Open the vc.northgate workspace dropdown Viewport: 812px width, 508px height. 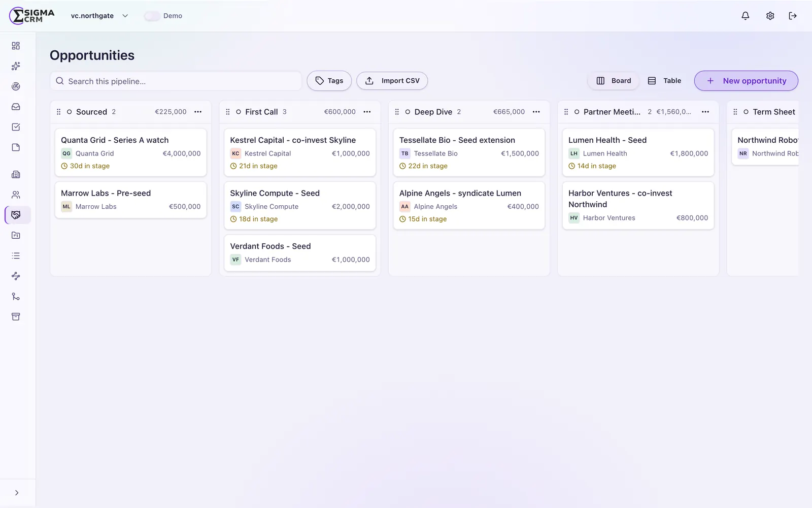[99, 16]
